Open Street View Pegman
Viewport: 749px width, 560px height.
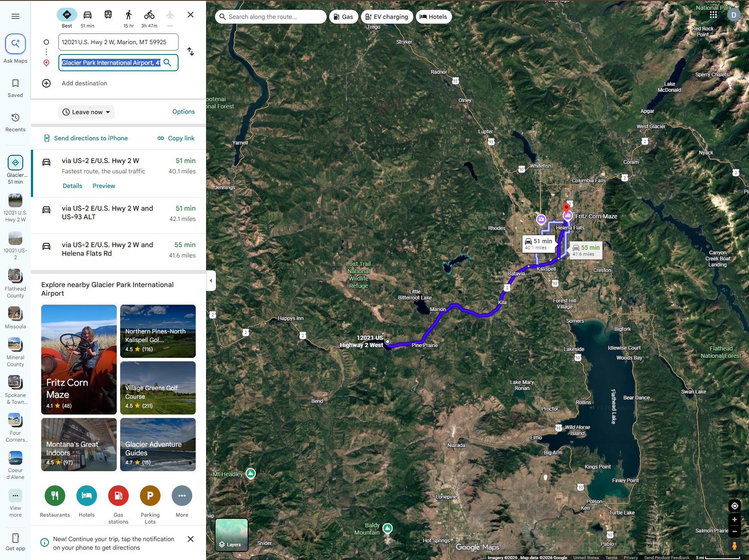coord(734,546)
